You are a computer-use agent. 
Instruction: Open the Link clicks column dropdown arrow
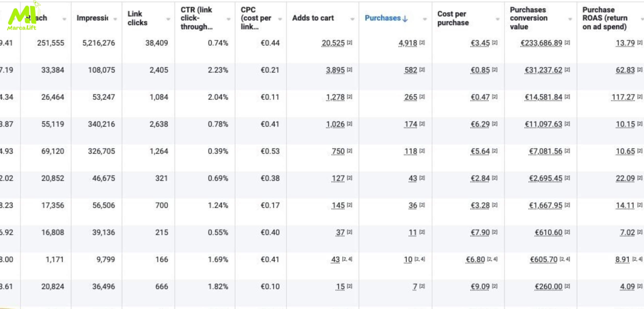(168, 19)
